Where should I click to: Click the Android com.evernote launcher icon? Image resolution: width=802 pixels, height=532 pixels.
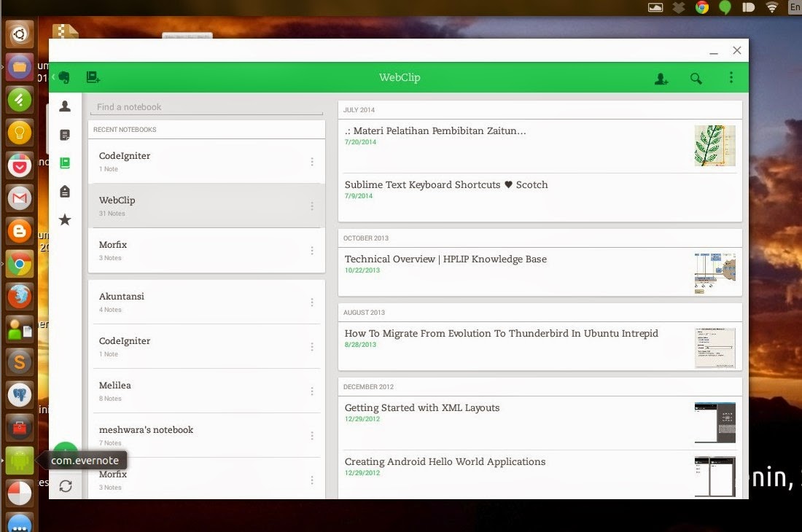coord(20,460)
